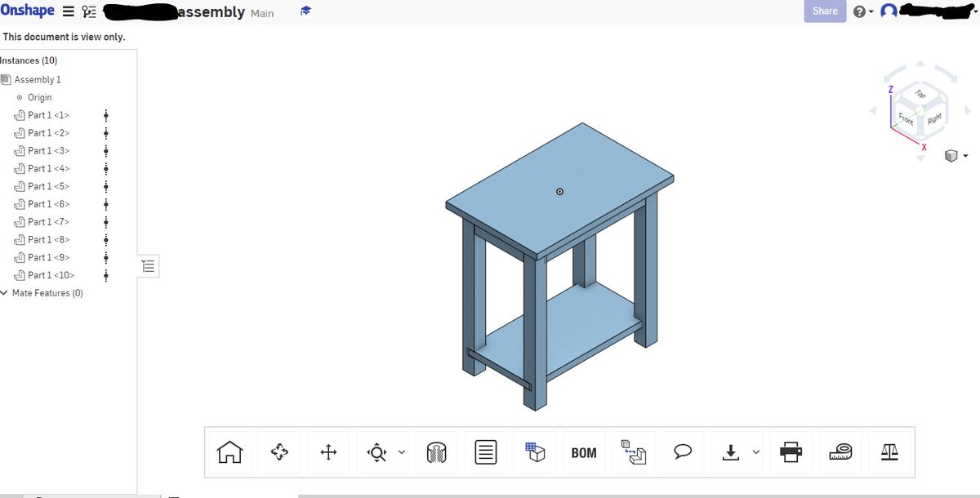Click view cube right arrow

[x=968, y=110]
